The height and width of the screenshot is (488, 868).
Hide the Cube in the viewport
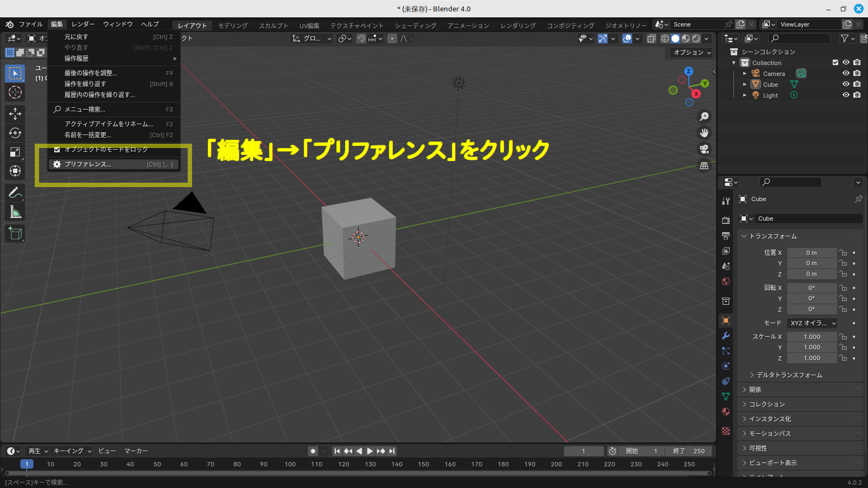845,84
